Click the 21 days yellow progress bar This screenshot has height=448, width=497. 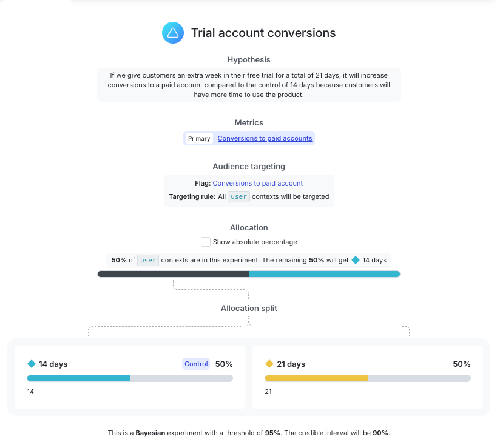click(x=368, y=378)
